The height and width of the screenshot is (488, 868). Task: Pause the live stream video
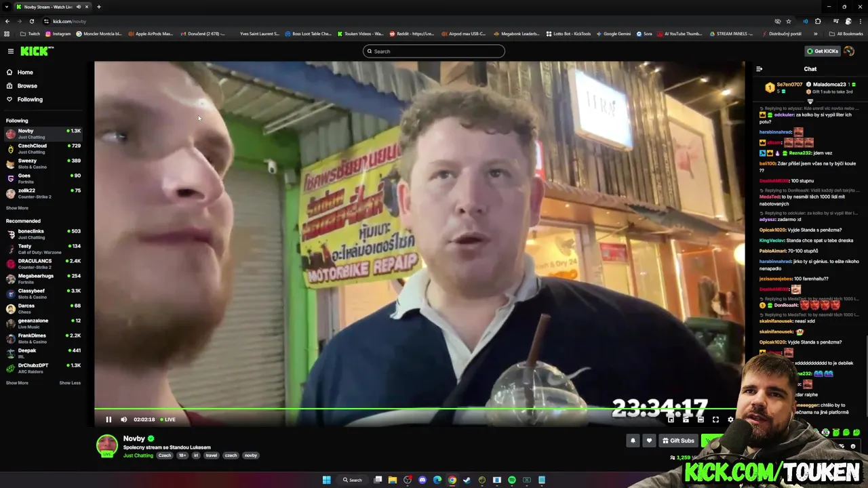[108, 420]
